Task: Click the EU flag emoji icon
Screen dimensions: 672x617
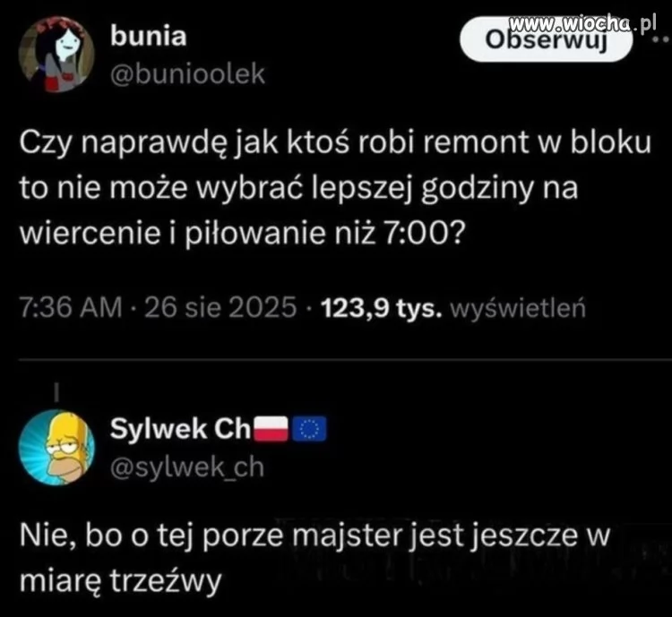Action: [x=309, y=428]
